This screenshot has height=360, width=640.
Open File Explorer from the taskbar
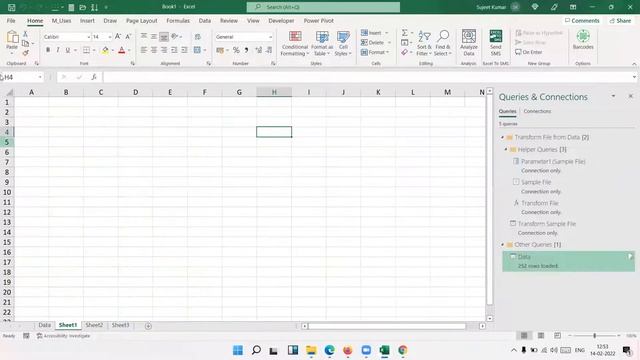coord(311,350)
